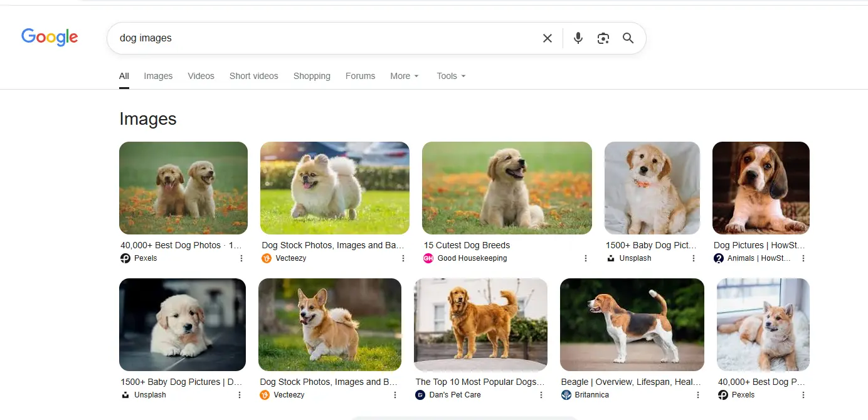Select the Shopping tab

(312, 76)
